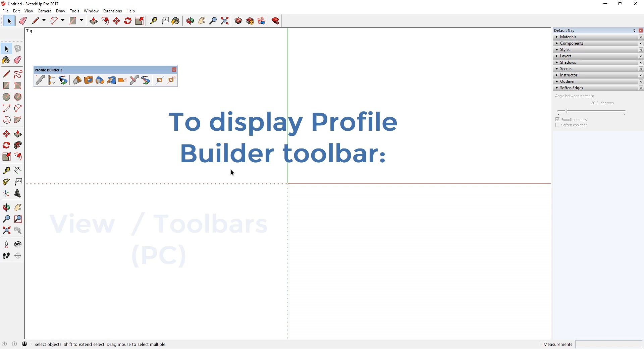644x362 pixels.
Task: Click the angle between normals slider
Action: [567, 111]
